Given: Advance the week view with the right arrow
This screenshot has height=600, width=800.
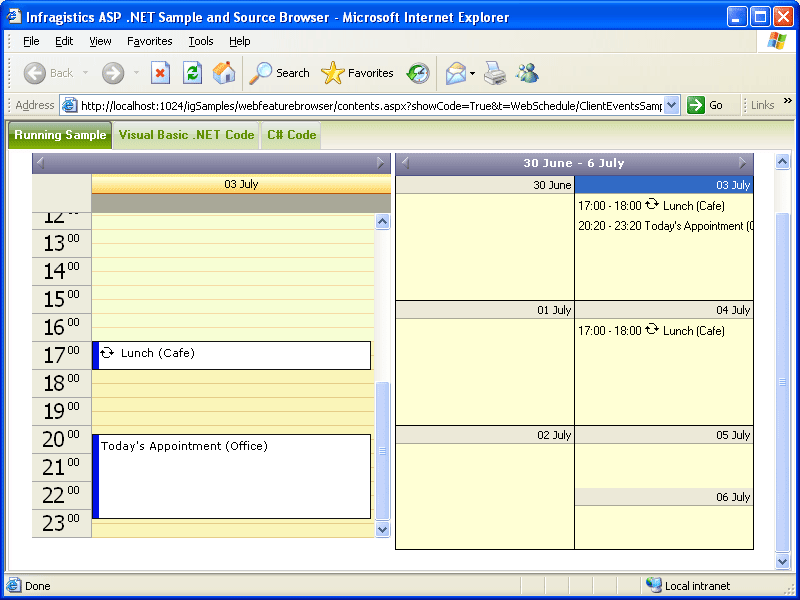Looking at the screenshot, I should click(x=744, y=163).
